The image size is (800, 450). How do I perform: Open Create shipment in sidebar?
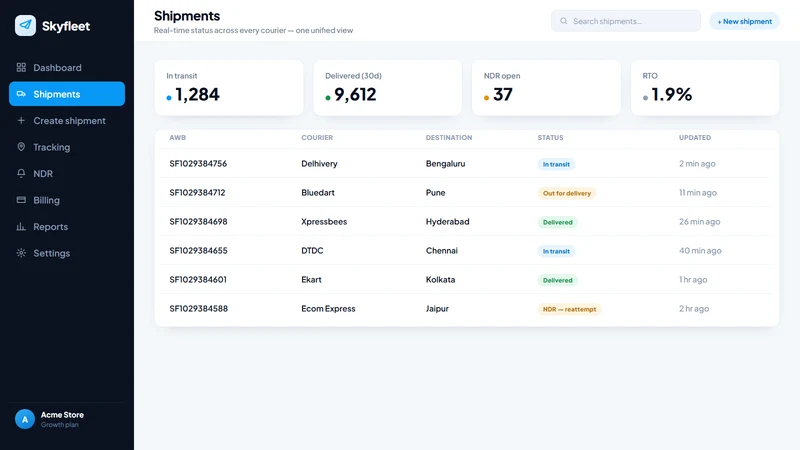(67, 120)
